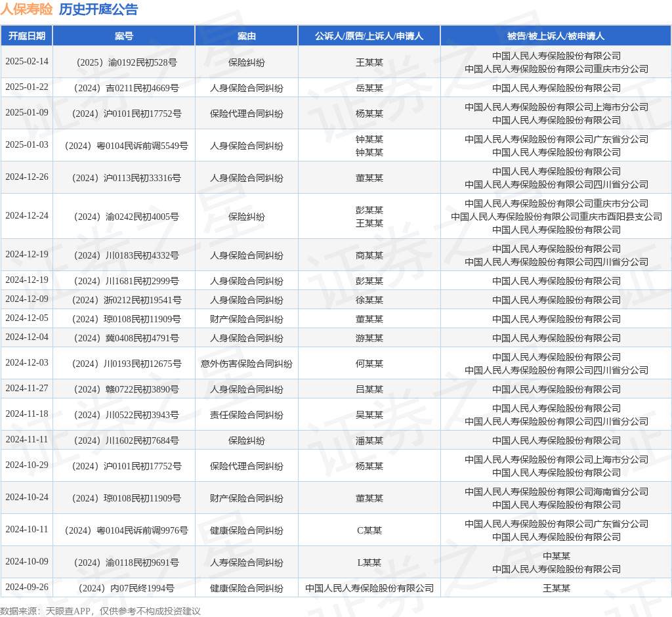The height and width of the screenshot is (617, 672).
Task: Select the date cell 2024-12-04
Action: click(x=26, y=337)
